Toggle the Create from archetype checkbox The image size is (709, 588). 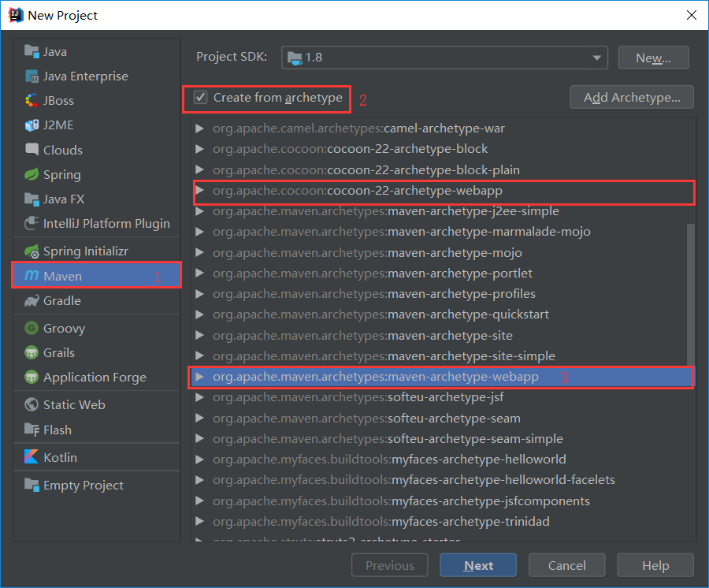click(200, 97)
